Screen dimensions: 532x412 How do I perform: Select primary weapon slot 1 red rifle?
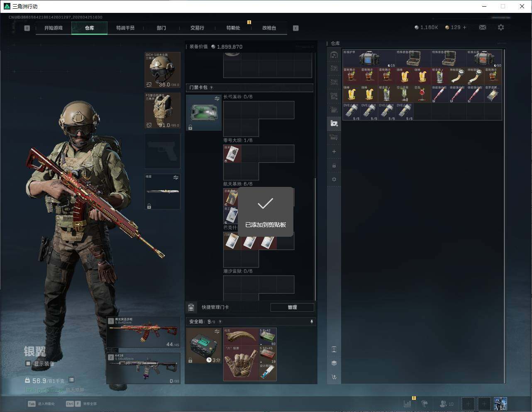pyautogui.click(x=144, y=332)
